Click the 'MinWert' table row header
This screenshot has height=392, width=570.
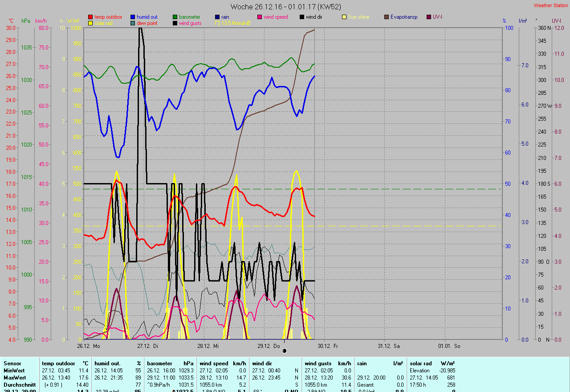[14, 371]
